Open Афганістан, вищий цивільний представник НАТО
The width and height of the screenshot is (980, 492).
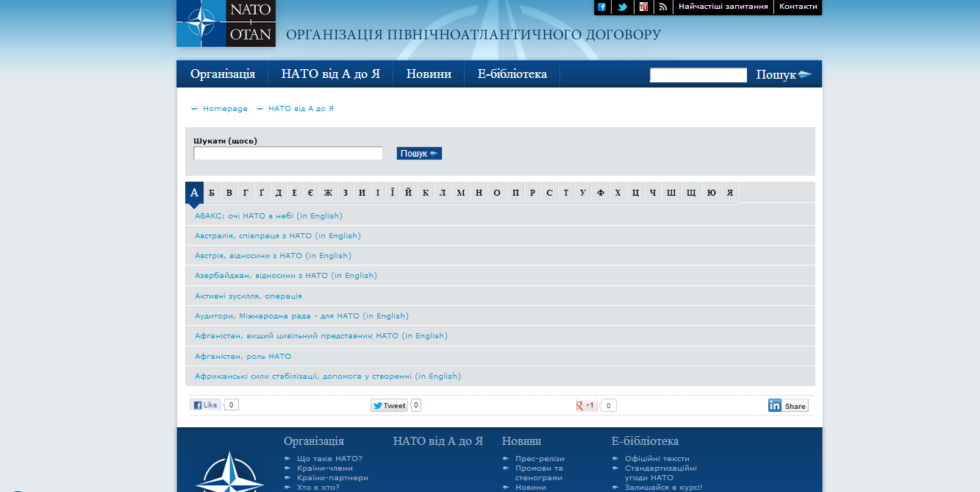(x=321, y=335)
